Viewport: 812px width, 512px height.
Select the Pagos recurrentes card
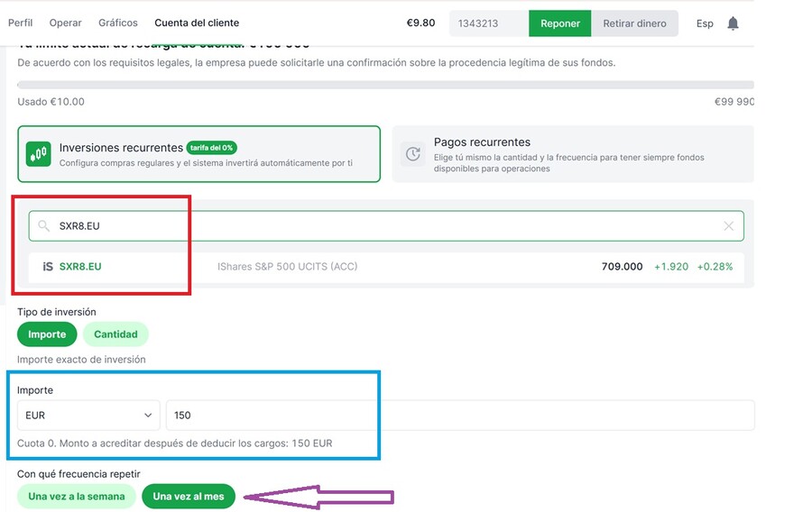coord(573,154)
